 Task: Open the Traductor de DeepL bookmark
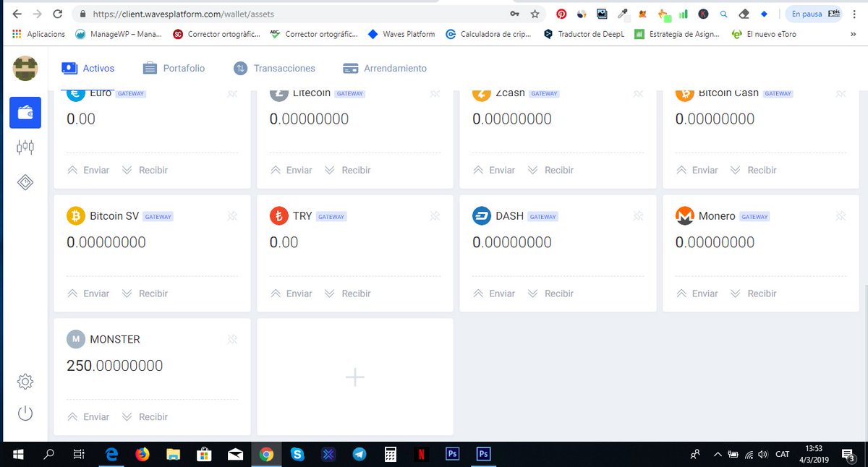coord(584,34)
